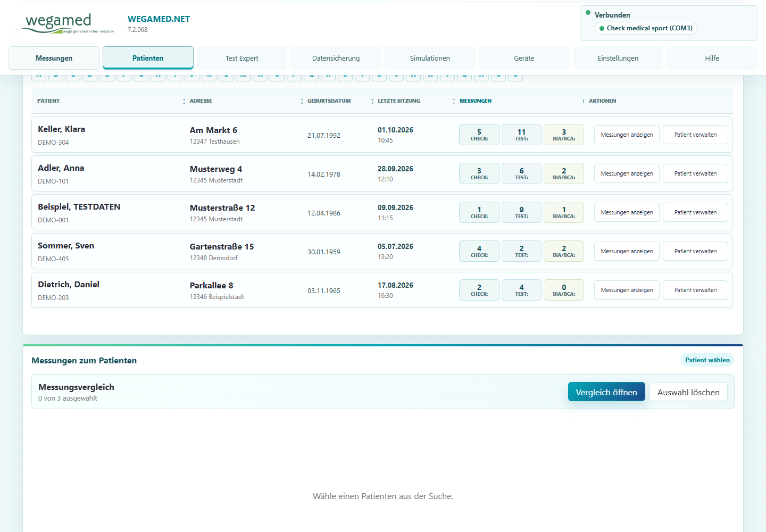Click sort arrows between GEBURTSDATUM and LETZTE SITZUNG

tap(372, 101)
